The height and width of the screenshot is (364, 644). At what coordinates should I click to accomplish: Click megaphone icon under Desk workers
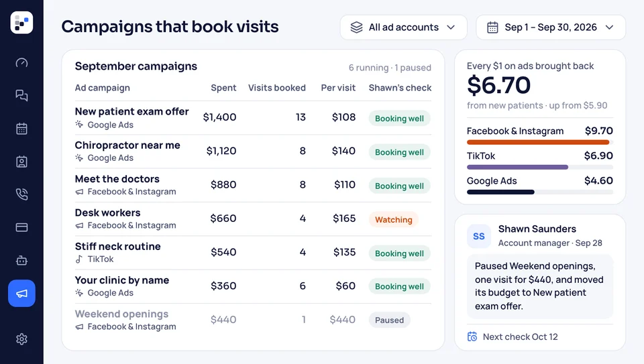[79, 225]
